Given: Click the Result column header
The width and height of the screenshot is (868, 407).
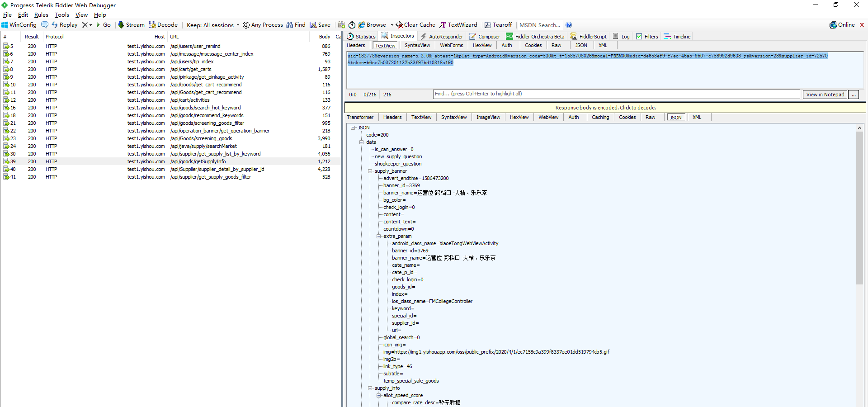Looking at the screenshot, I should click(32, 37).
